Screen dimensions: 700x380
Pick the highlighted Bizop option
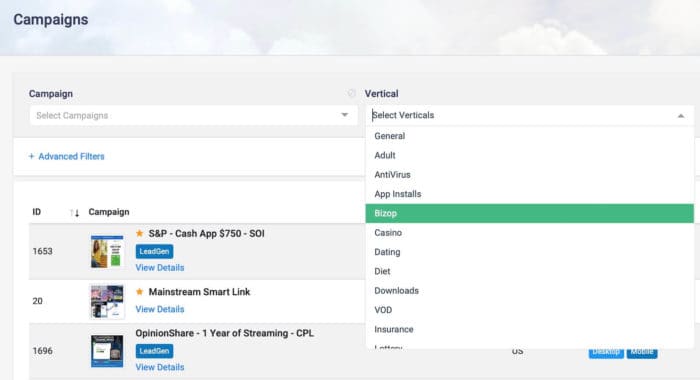[x=529, y=213]
